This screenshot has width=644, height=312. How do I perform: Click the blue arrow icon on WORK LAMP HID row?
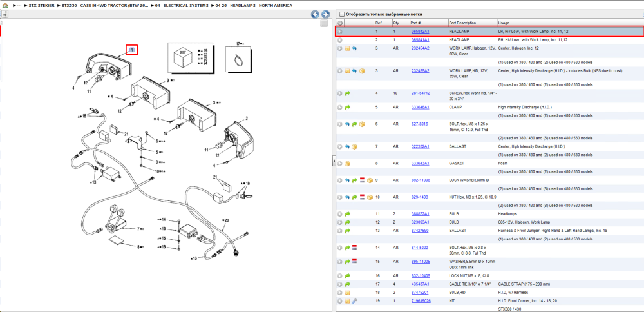pyautogui.click(x=354, y=71)
